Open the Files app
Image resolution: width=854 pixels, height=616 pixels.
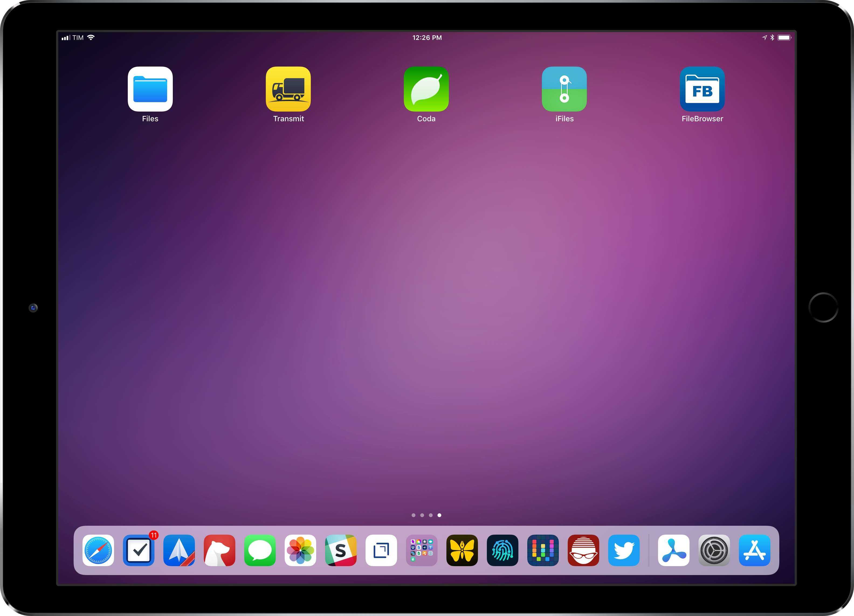click(150, 89)
